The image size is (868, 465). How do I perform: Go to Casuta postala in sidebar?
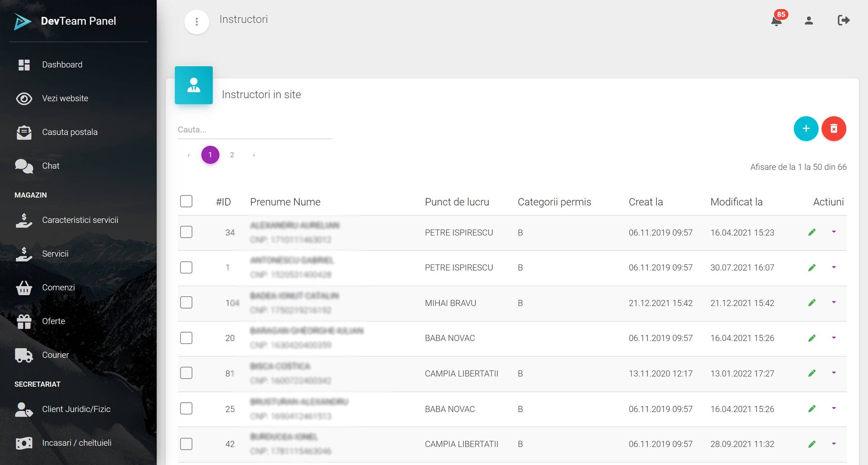70,132
